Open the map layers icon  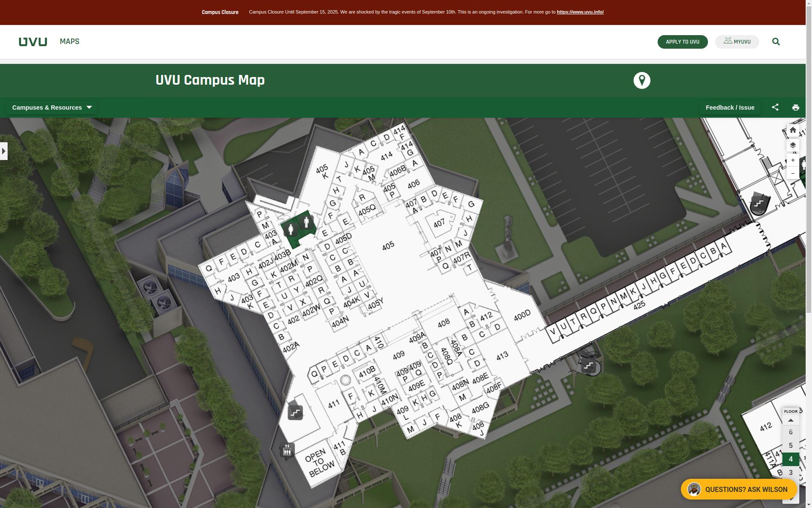pos(793,145)
